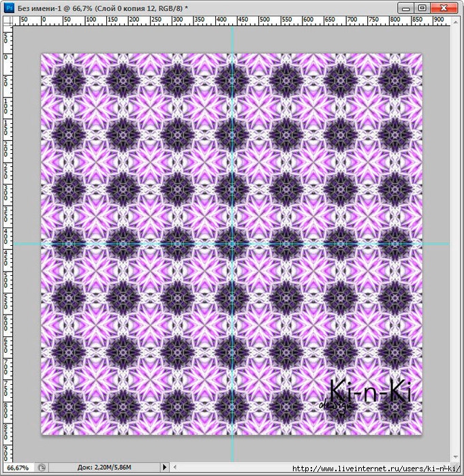Click the zoom percentage field showing 66,67%
Image resolution: width=464 pixels, height=476 pixels.
tap(18, 468)
